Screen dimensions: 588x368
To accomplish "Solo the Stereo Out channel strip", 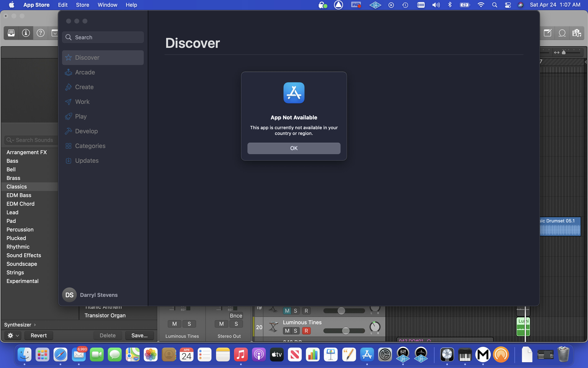I will (236, 324).
